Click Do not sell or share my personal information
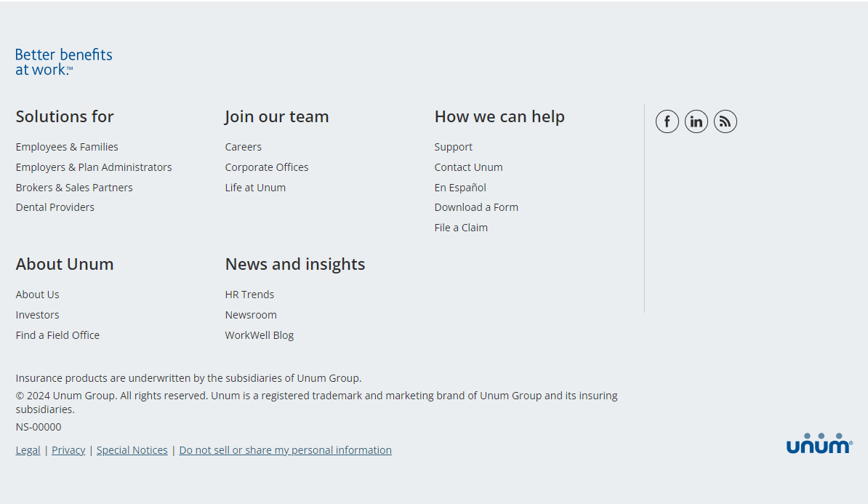 pyautogui.click(x=285, y=450)
